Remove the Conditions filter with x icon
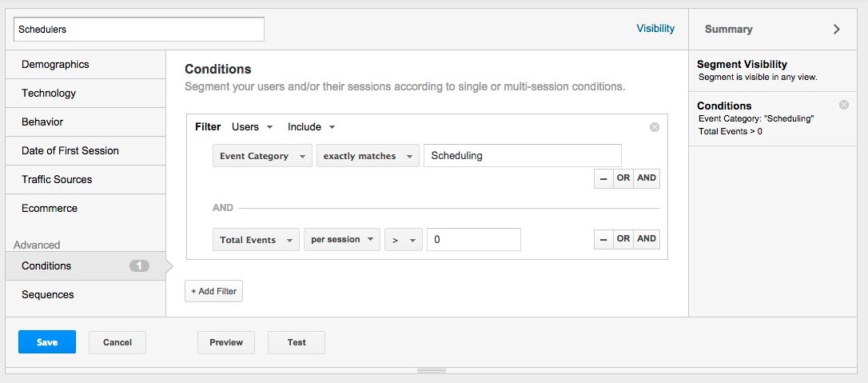Viewport: 868px width, 383px height. pos(655,127)
